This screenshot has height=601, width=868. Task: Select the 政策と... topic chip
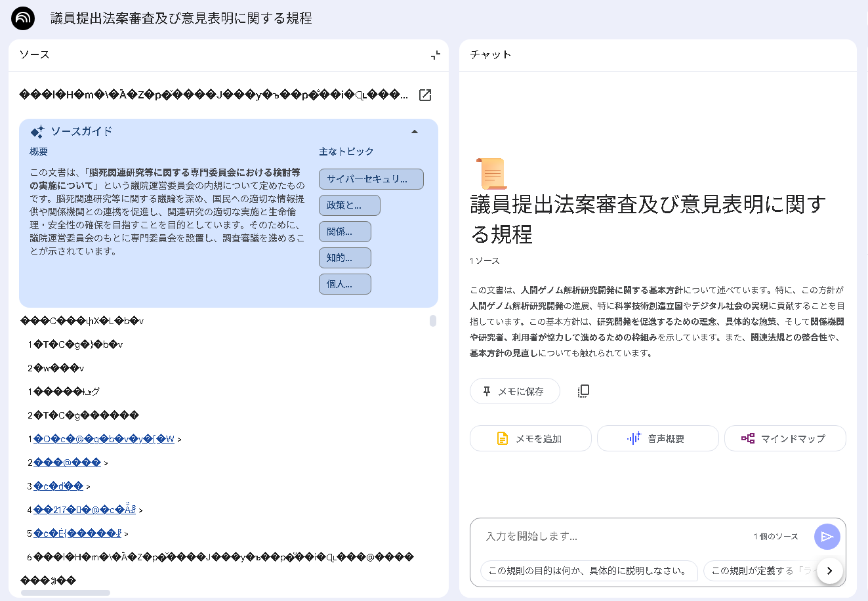pos(350,205)
